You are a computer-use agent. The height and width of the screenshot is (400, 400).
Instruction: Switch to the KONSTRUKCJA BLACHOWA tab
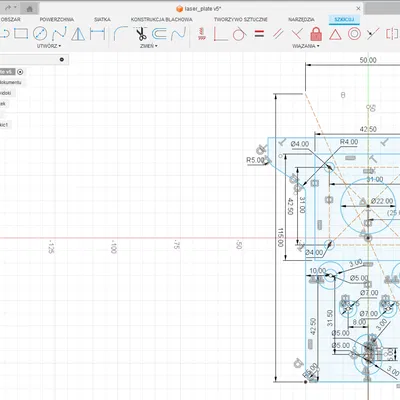pyautogui.click(x=162, y=20)
